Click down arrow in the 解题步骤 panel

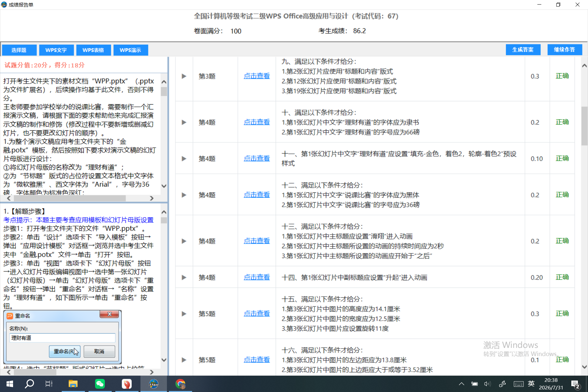[164, 360]
